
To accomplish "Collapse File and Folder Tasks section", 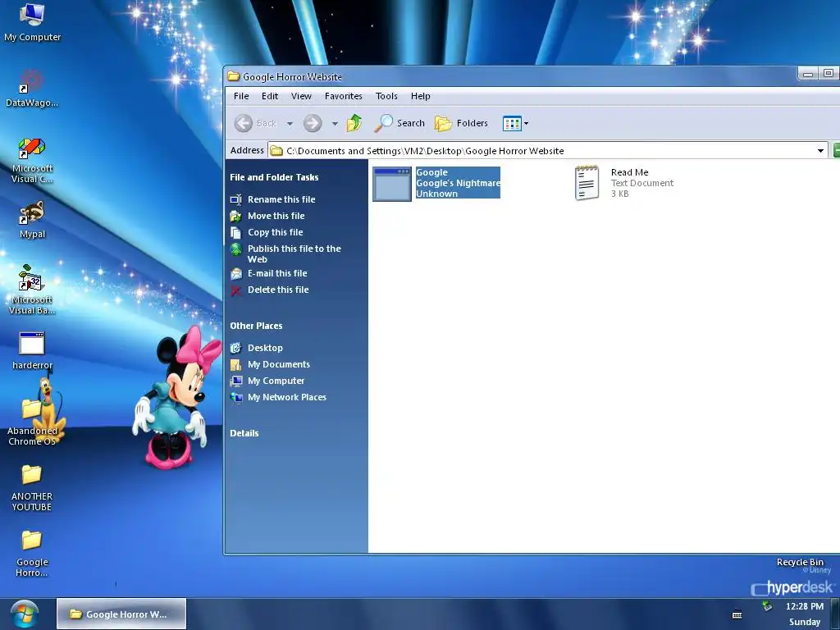I will [x=274, y=177].
